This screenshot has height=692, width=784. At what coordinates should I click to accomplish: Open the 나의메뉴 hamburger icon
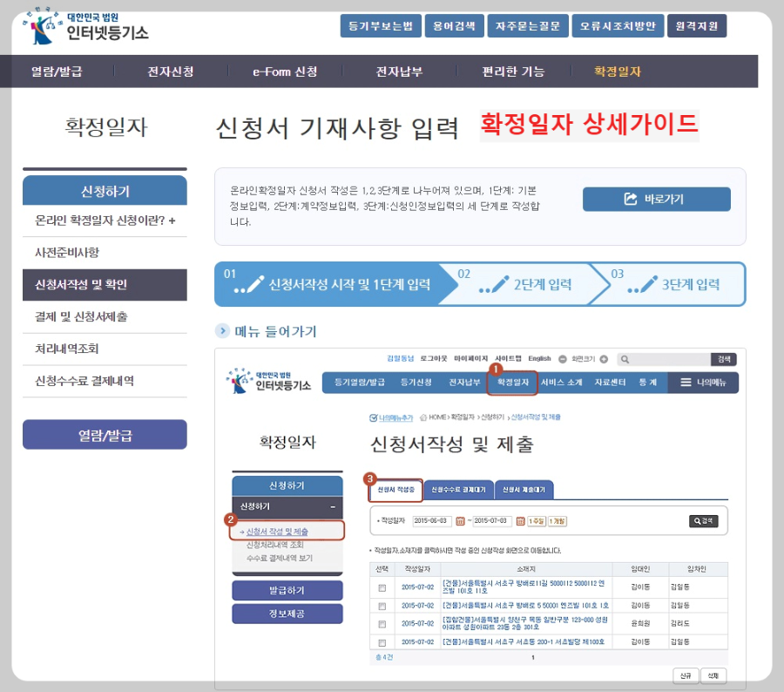pyautogui.click(x=687, y=382)
